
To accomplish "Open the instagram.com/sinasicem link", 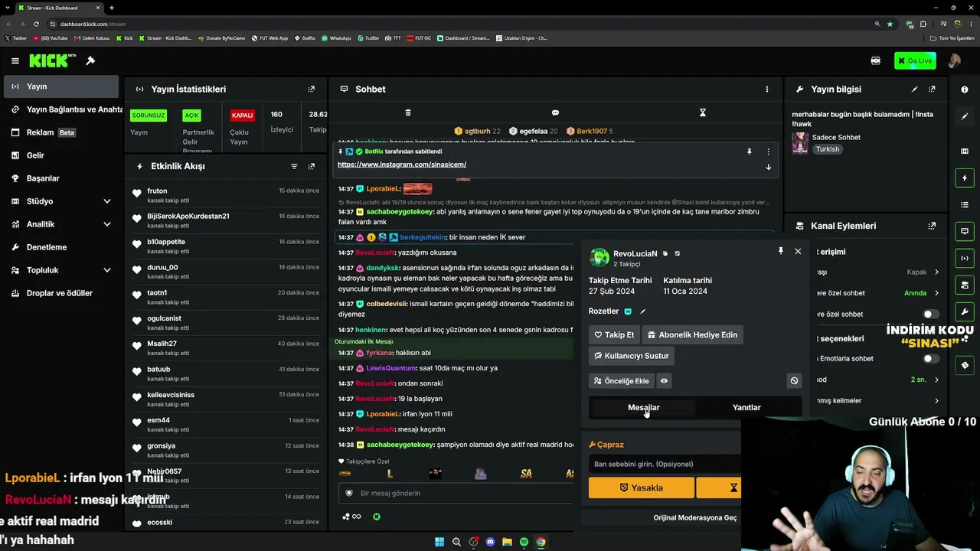I will pos(402,165).
